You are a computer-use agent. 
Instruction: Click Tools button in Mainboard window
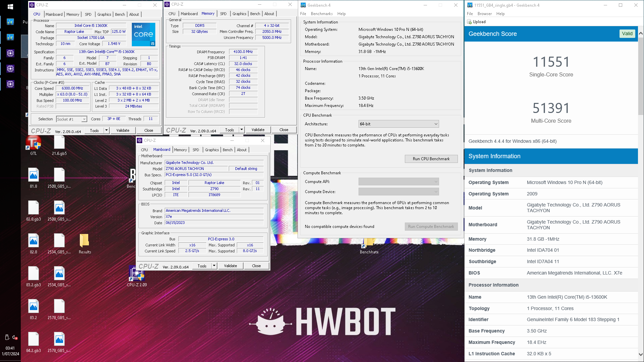(x=202, y=266)
